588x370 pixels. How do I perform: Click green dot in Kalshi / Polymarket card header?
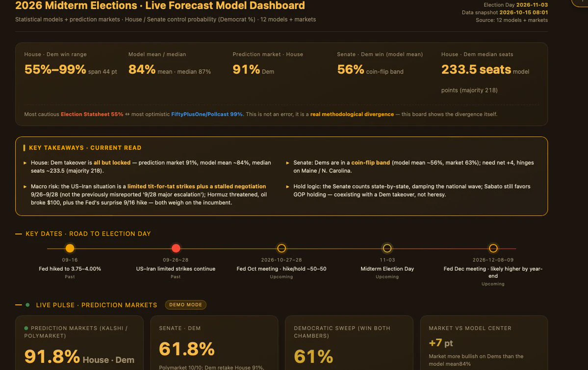(x=26, y=328)
